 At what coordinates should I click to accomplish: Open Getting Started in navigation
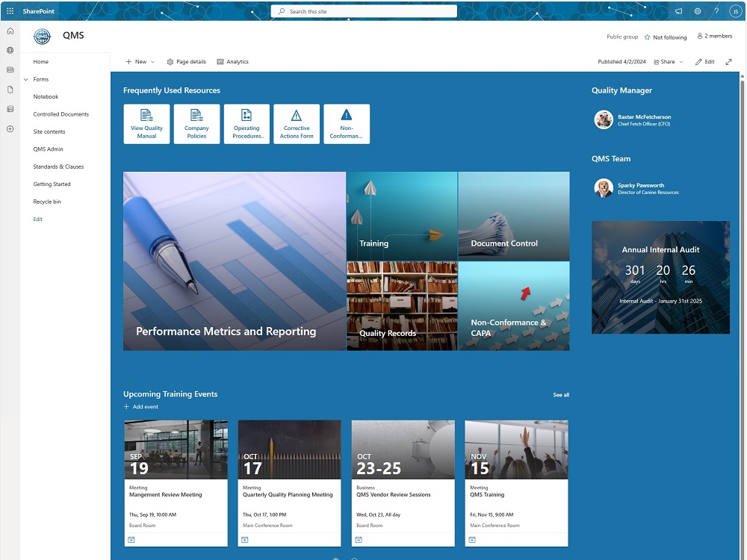click(x=52, y=184)
